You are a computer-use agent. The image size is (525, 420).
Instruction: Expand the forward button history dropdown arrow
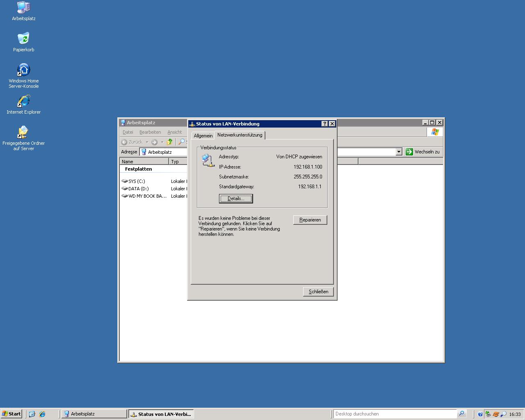click(162, 142)
